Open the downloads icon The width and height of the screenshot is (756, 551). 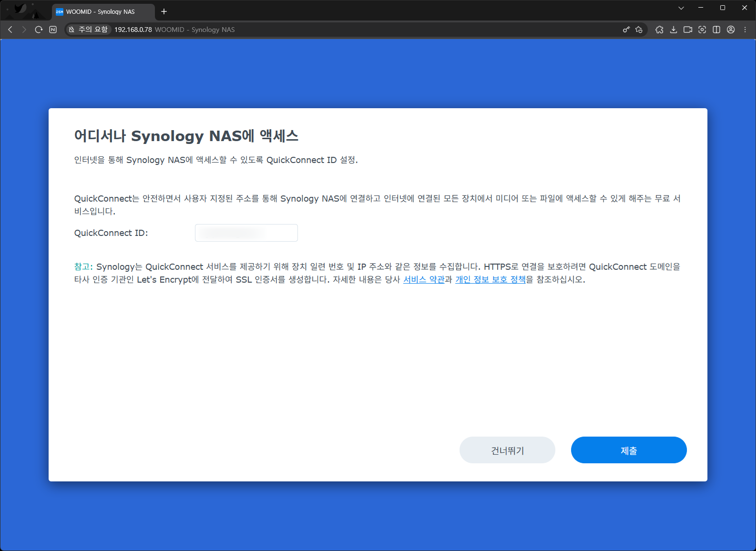click(x=674, y=30)
